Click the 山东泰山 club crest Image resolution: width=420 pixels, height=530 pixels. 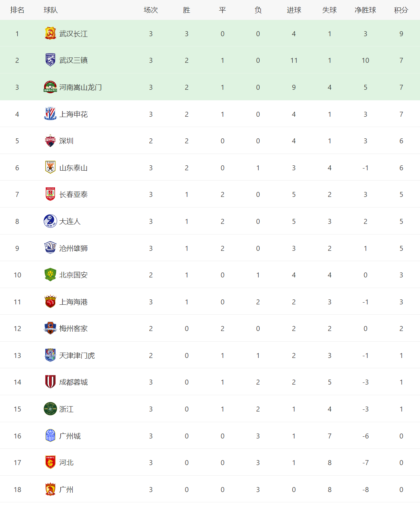50,167
